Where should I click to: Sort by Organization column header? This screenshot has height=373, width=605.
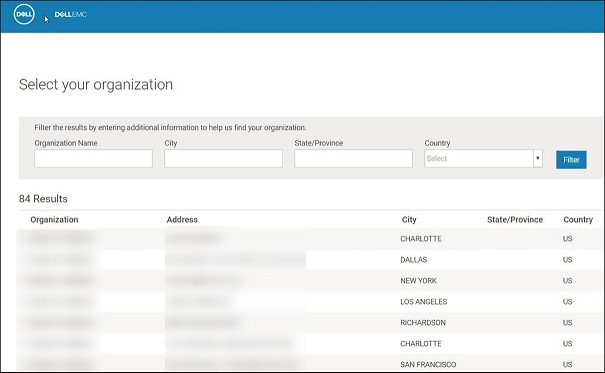[54, 219]
